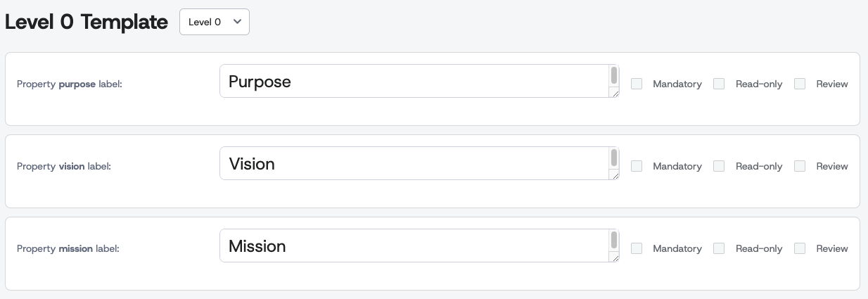
Task: Toggle Review checkbox for purpose property
Action: coord(800,84)
